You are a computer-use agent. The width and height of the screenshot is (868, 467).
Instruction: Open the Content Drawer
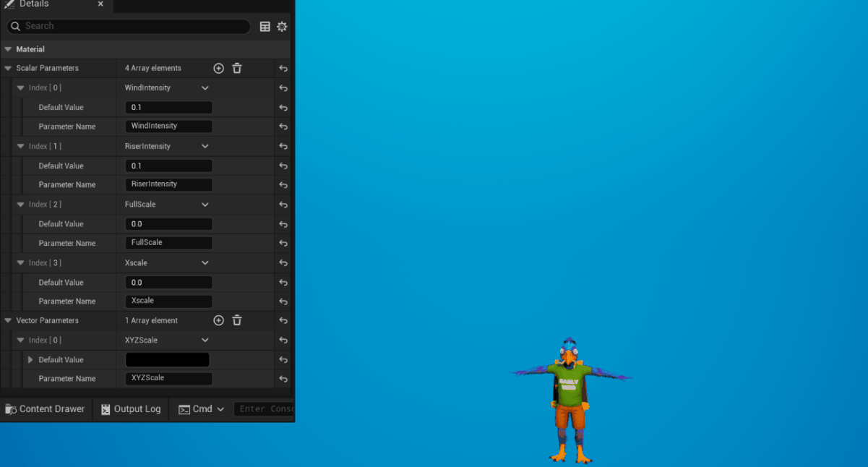(45, 409)
